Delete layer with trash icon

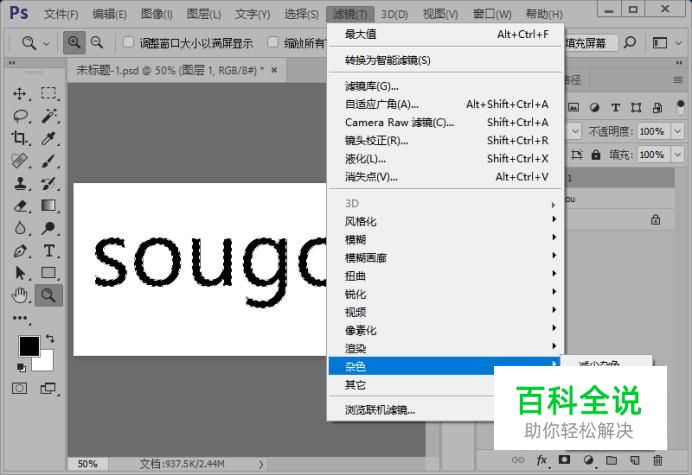(x=658, y=460)
